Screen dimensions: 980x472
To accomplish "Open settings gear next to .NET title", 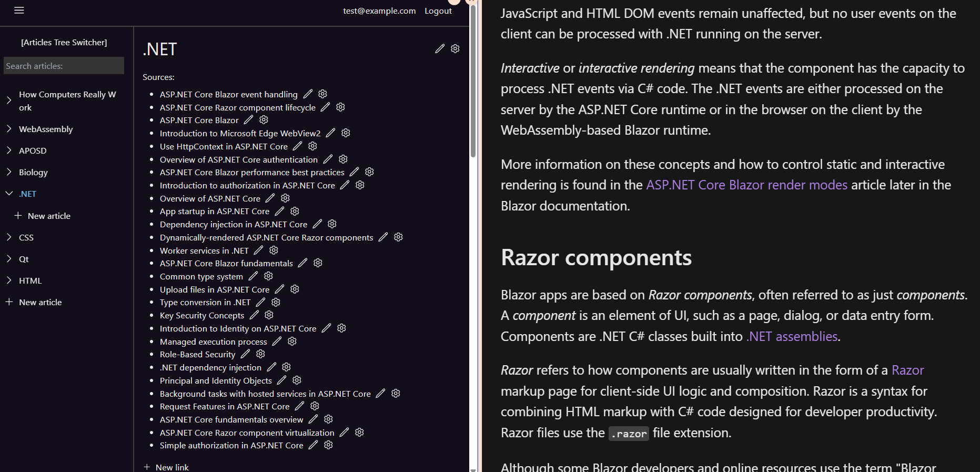I will click(455, 49).
